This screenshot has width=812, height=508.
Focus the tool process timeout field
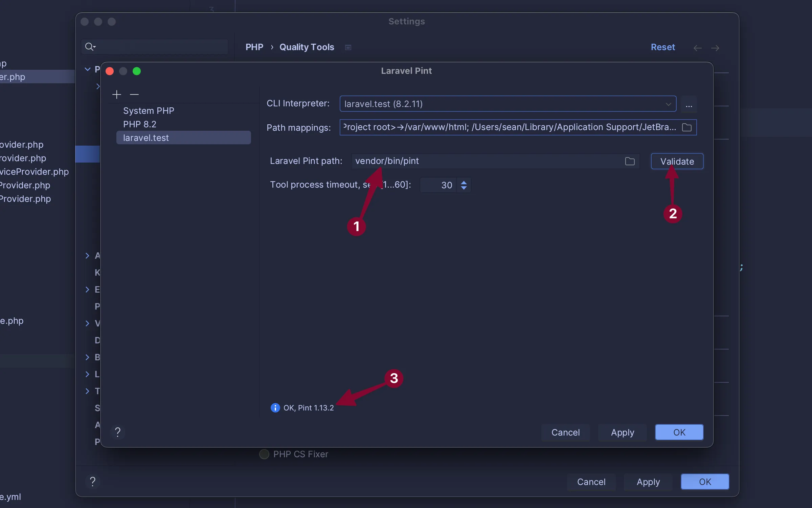438,185
